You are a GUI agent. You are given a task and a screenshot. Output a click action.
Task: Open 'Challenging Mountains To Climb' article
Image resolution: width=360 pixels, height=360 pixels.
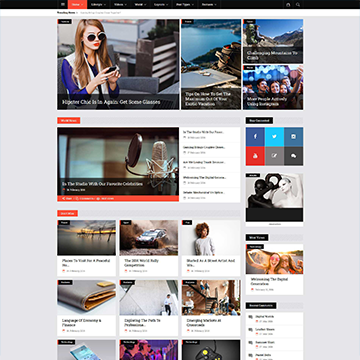coord(272,55)
